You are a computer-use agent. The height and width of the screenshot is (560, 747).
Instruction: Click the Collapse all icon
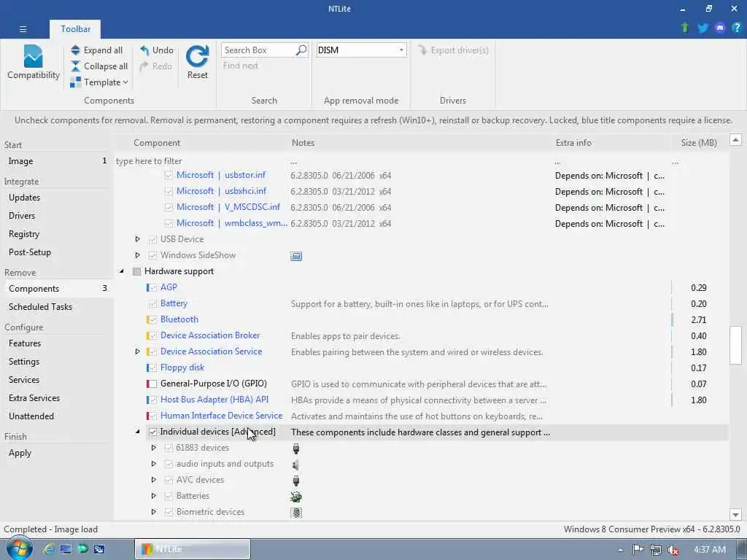coord(75,66)
